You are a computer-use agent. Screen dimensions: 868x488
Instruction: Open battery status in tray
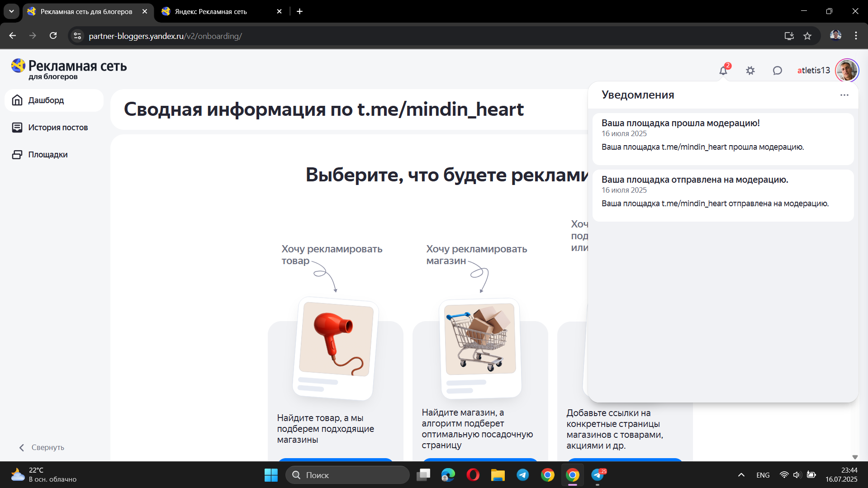(811, 475)
